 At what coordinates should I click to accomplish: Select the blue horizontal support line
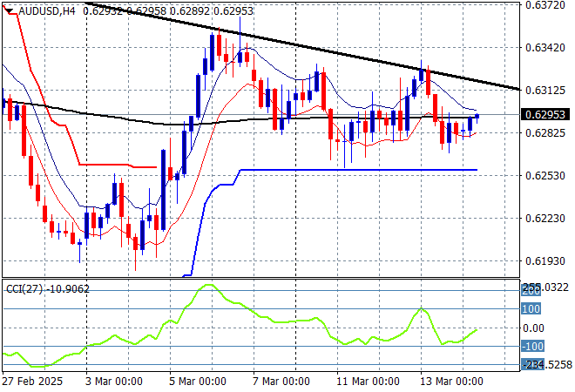pyautogui.click(x=358, y=170)
